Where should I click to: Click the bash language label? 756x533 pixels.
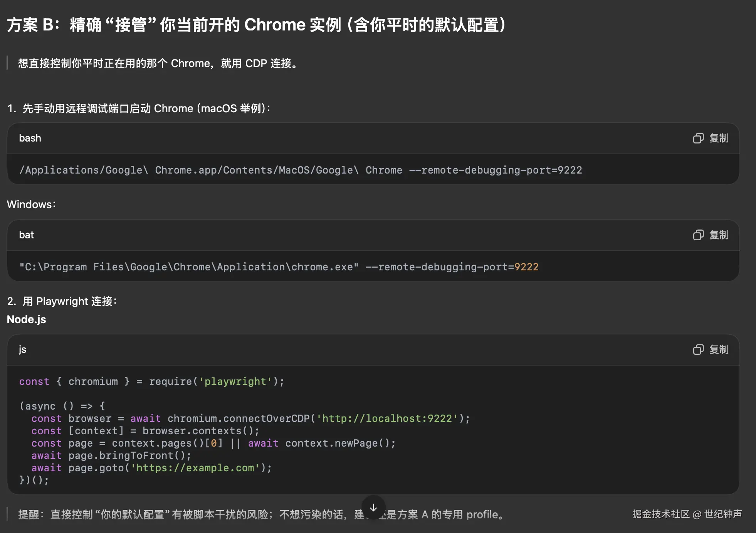pyautogui.click(x=30, y=138)
